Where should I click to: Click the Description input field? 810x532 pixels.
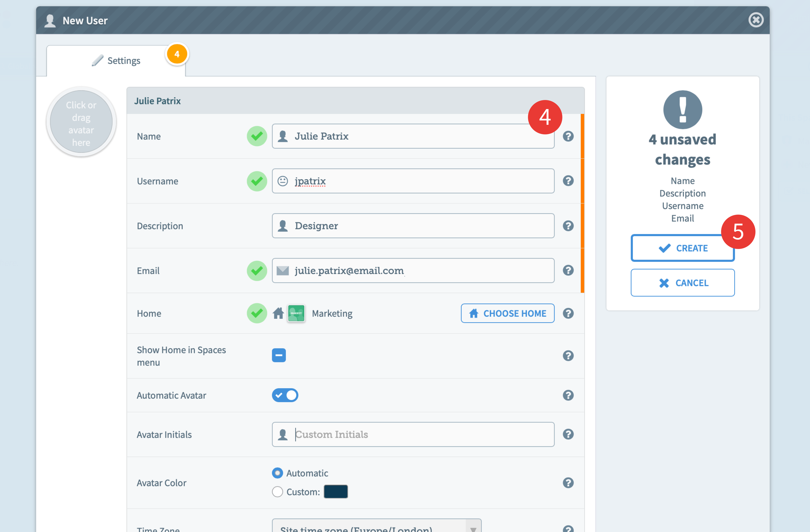(413, 226)
